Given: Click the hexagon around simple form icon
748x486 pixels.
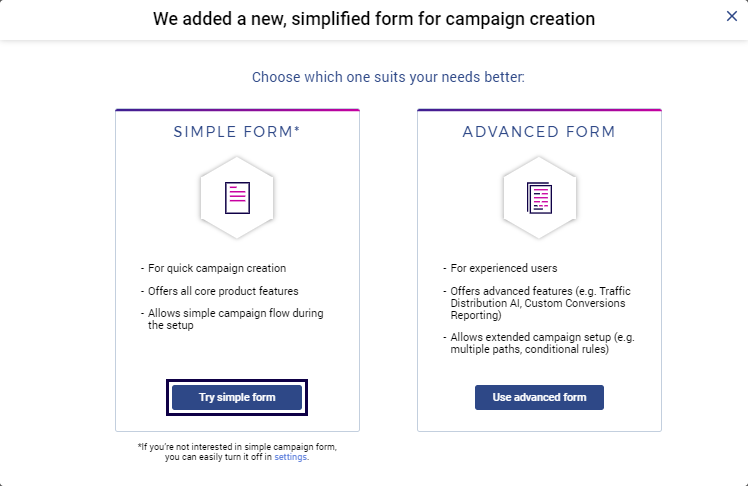Looking at the screenshot, I should pos(210,198).
